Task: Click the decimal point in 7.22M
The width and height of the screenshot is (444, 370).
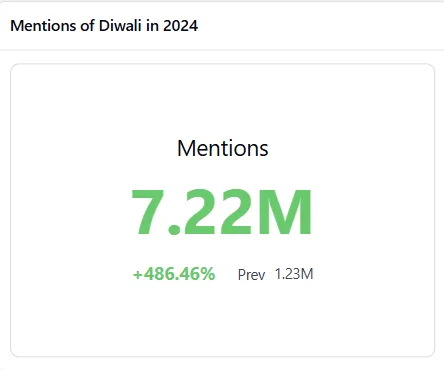Action: coord(173,230)
